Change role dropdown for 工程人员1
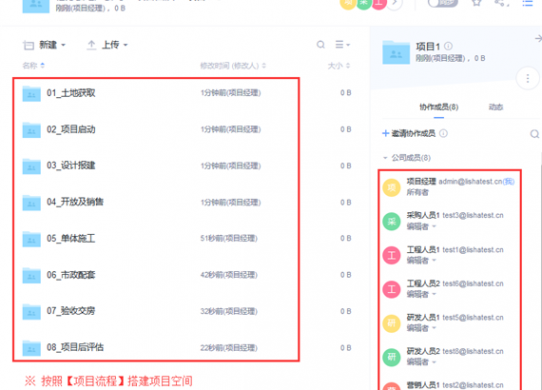 (421, 260)
